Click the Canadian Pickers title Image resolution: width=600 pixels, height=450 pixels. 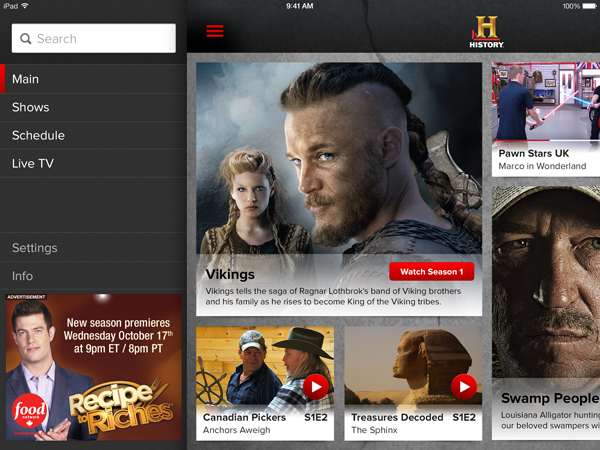coord(245,417)
